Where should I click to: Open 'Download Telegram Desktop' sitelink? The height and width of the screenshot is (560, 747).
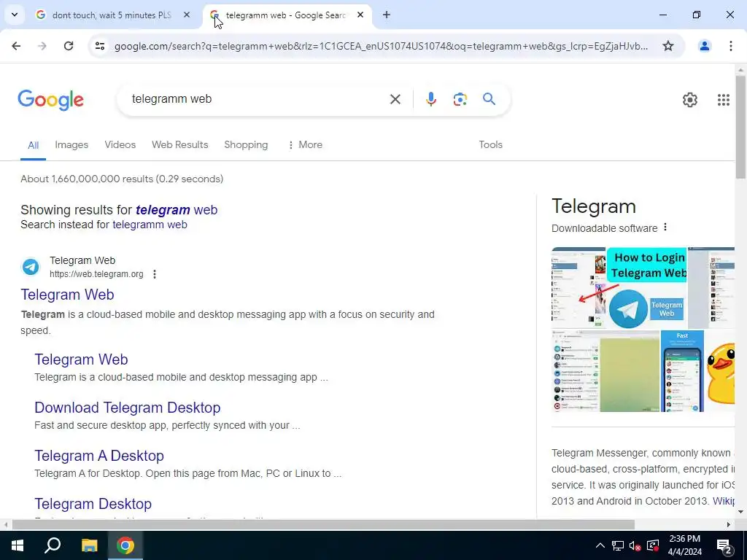[127, 408]
